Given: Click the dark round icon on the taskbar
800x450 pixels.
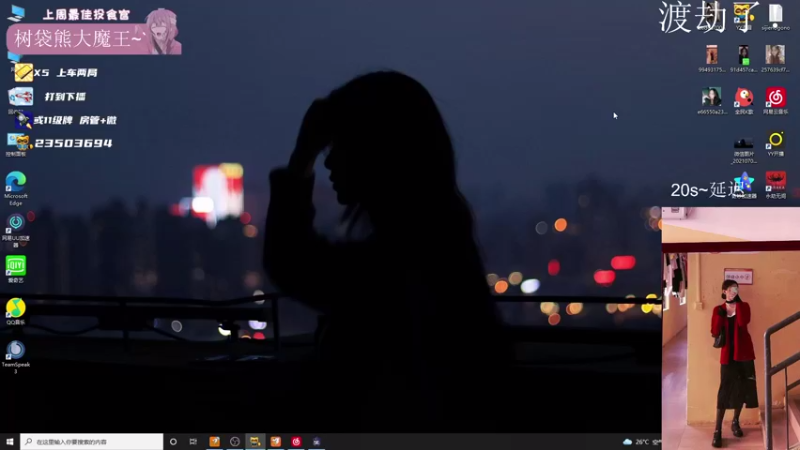Looking at the screenshot, I should tap(235, 441).
